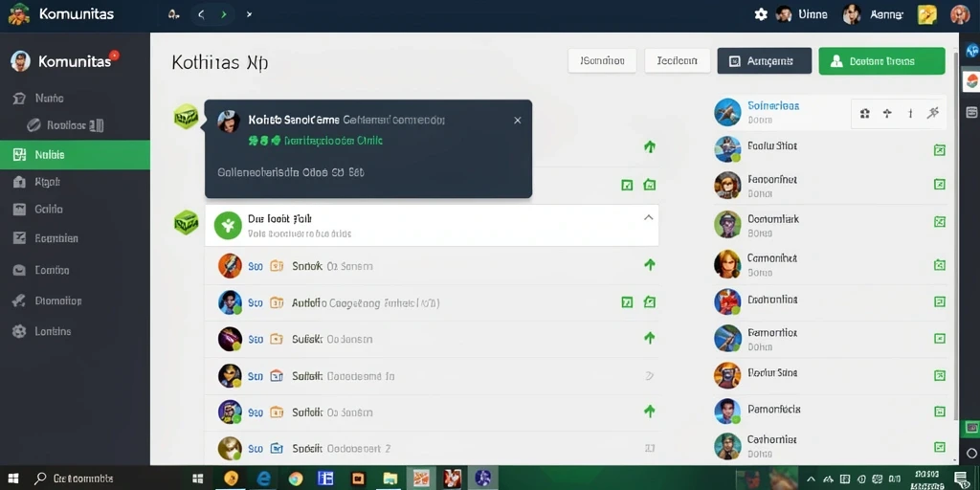Open the Galrio sidebar item
Image resolution: width=980 pixels, height=490 pixels.
click(x=75, y=210)
